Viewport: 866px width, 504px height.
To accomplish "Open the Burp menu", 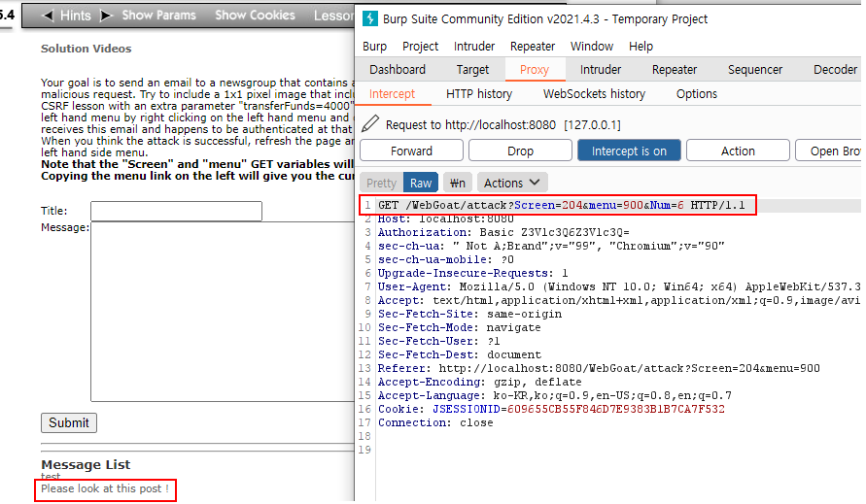I will click(374, 47).
